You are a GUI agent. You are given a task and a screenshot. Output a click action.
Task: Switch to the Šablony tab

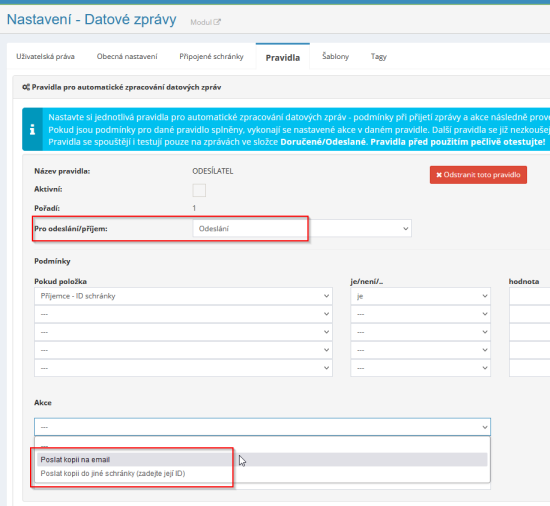[335, 56]
